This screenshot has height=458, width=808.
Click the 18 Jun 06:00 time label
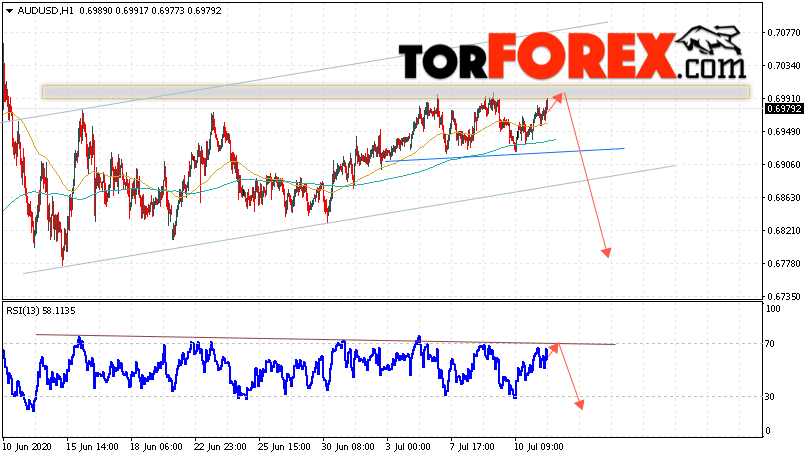pos(156,447)
